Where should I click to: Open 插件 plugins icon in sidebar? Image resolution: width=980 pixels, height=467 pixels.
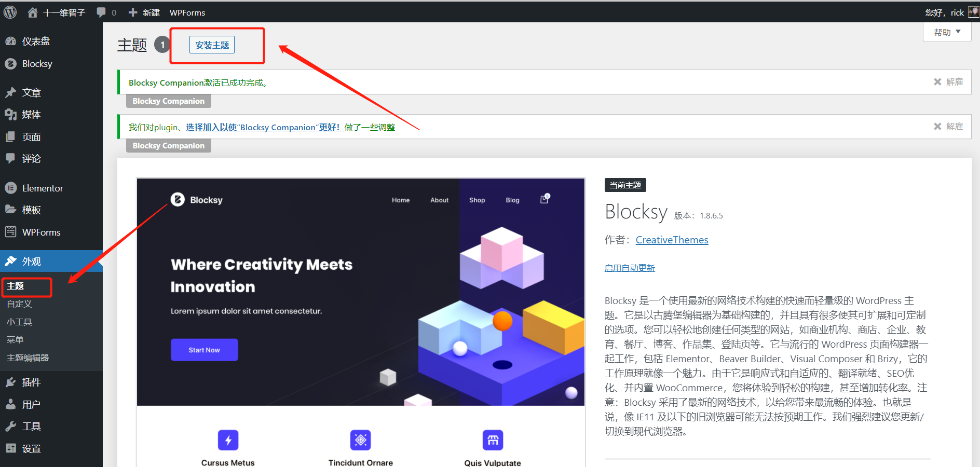point(11,382)
